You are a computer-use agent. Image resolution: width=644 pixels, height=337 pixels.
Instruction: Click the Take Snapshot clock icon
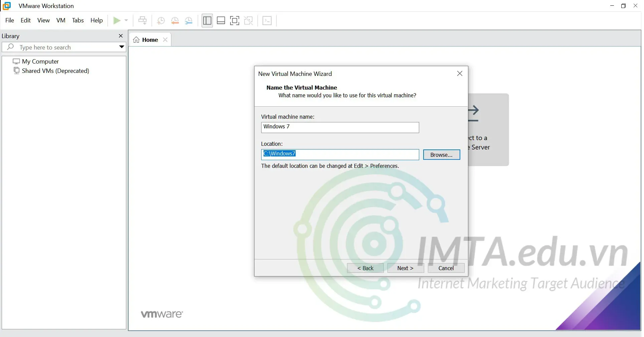(x=161, y=21)
